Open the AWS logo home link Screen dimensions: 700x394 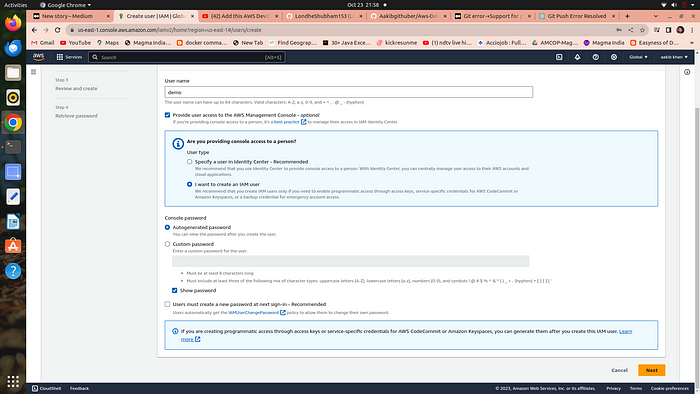coord(38,57)
